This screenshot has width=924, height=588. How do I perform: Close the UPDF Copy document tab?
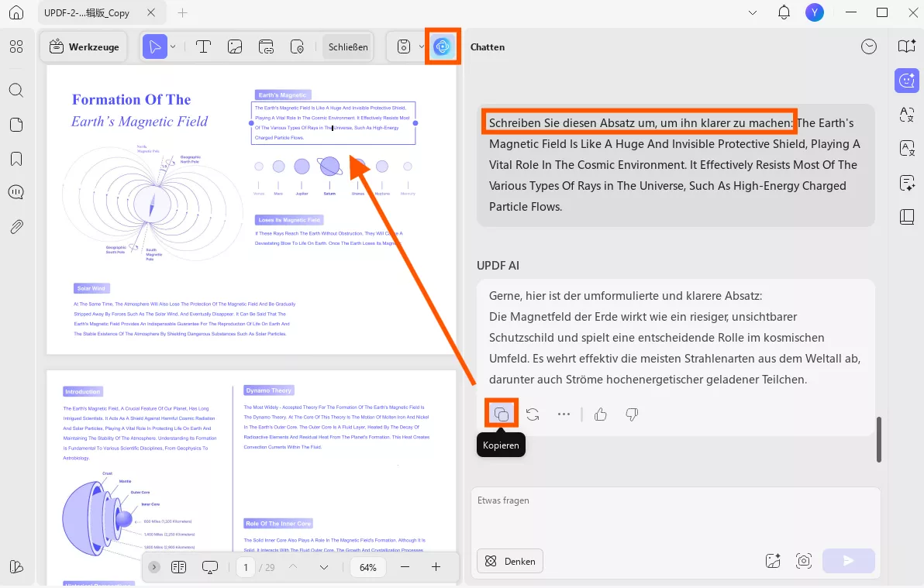pyautogui.click(x=151, y=12)
